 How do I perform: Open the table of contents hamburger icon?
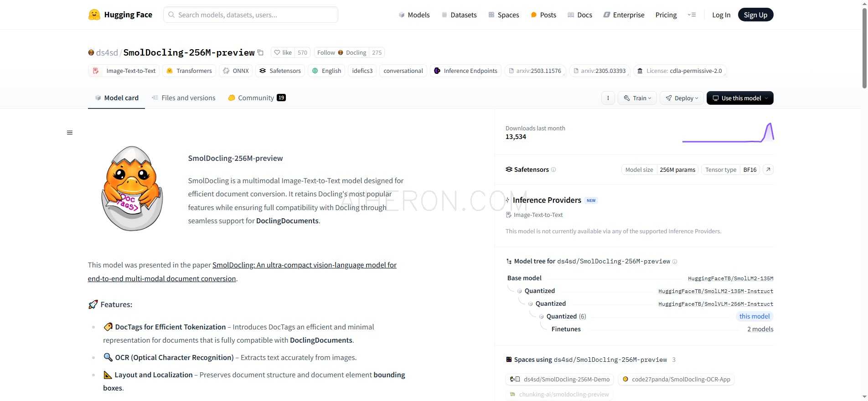(x=70, y=133)
